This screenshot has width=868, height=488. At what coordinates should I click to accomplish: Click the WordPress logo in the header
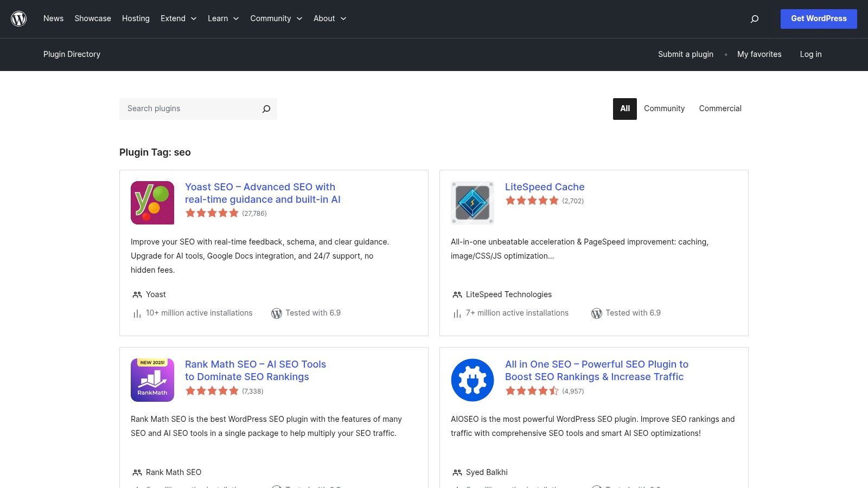[19, 18]
